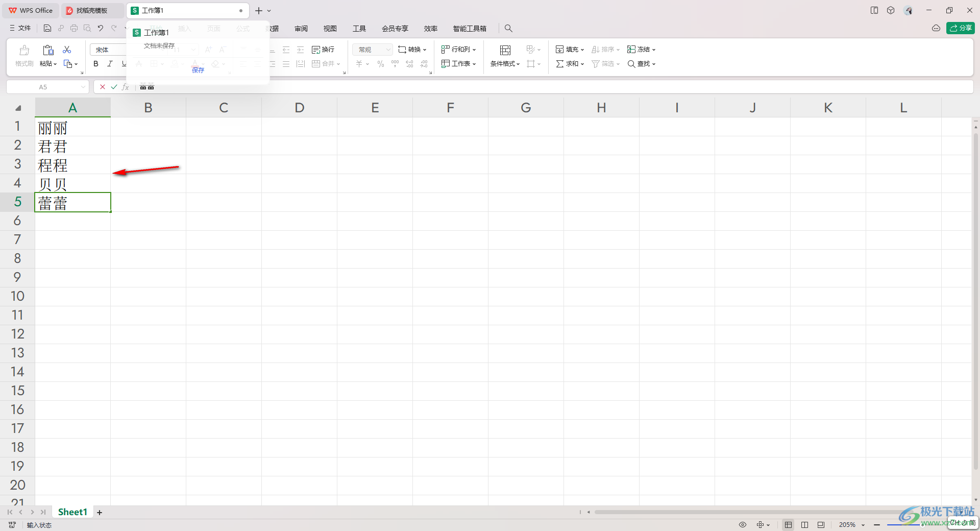
Task: Open the 审阅 Review tab
Action: click(x=301, y=29)
